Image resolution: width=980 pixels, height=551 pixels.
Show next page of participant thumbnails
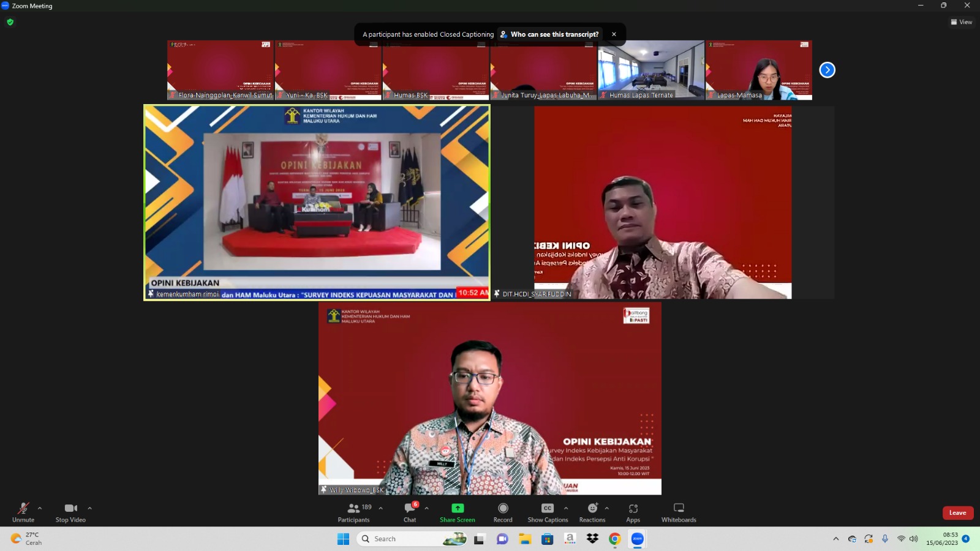[827, 70]
